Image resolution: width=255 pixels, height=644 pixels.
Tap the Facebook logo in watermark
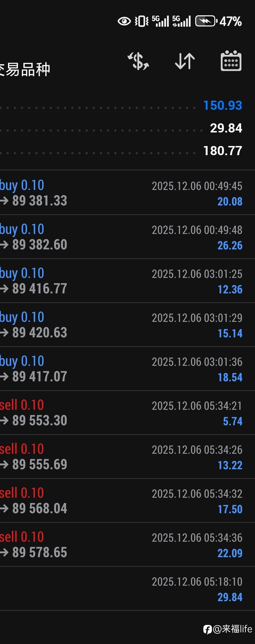(207, 629)
